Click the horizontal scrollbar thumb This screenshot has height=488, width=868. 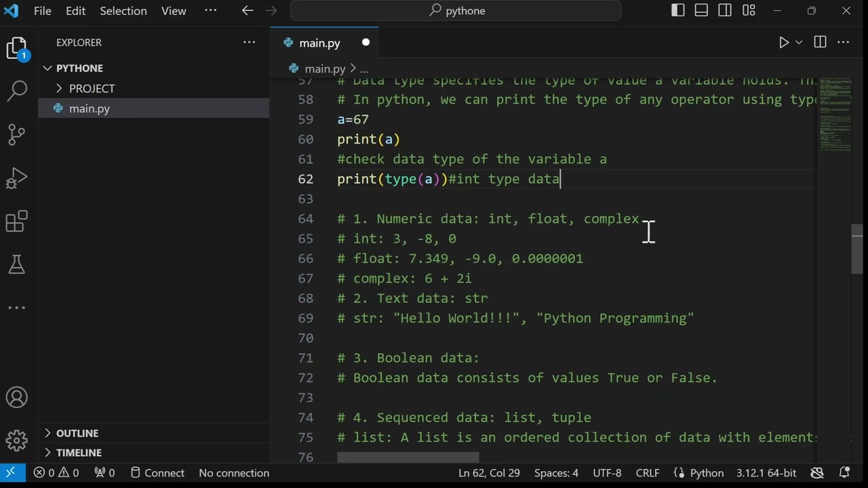click(x=408, y=457)
